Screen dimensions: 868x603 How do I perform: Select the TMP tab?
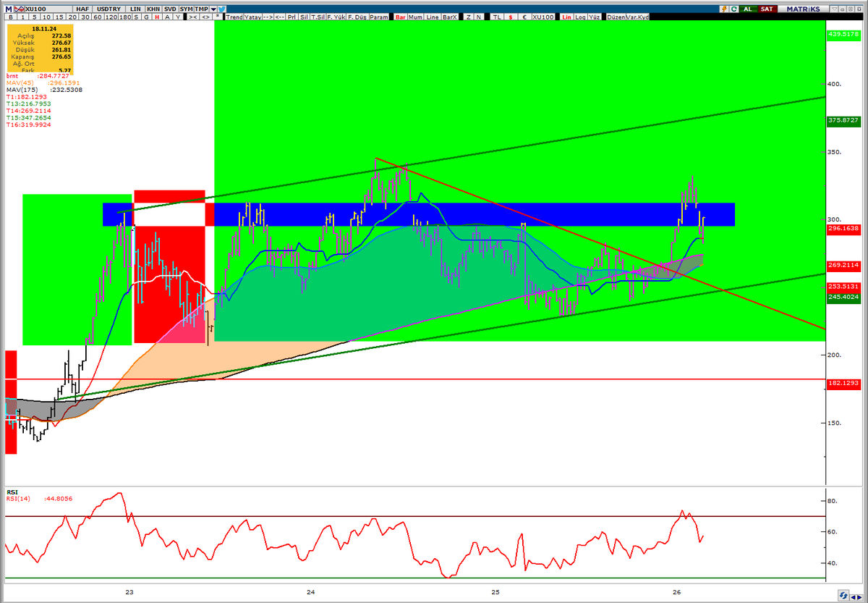(201, 9)
